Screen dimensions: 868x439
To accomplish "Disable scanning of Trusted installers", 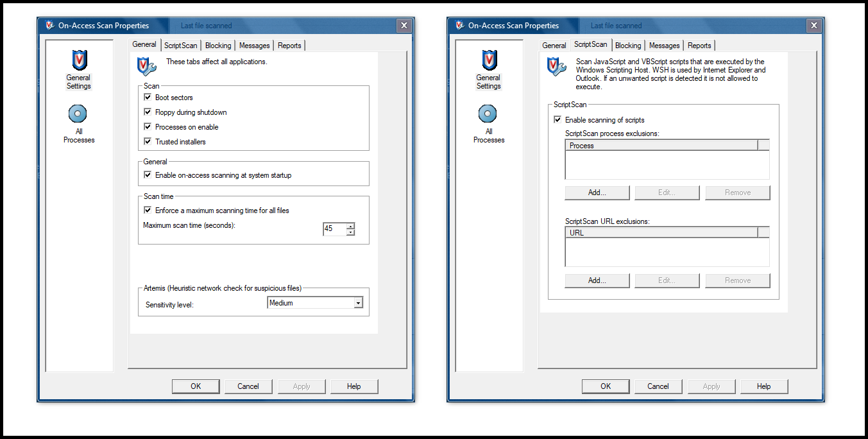I will 148,142.
